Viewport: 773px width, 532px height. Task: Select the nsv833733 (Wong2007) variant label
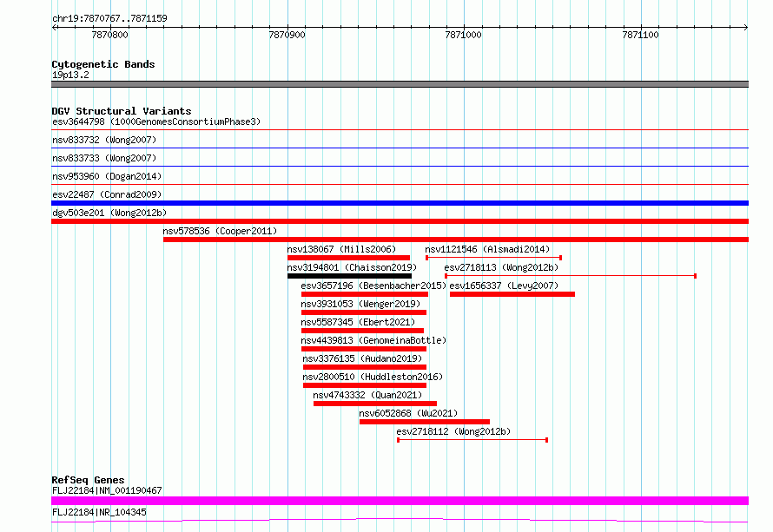[x=104, y=158]
